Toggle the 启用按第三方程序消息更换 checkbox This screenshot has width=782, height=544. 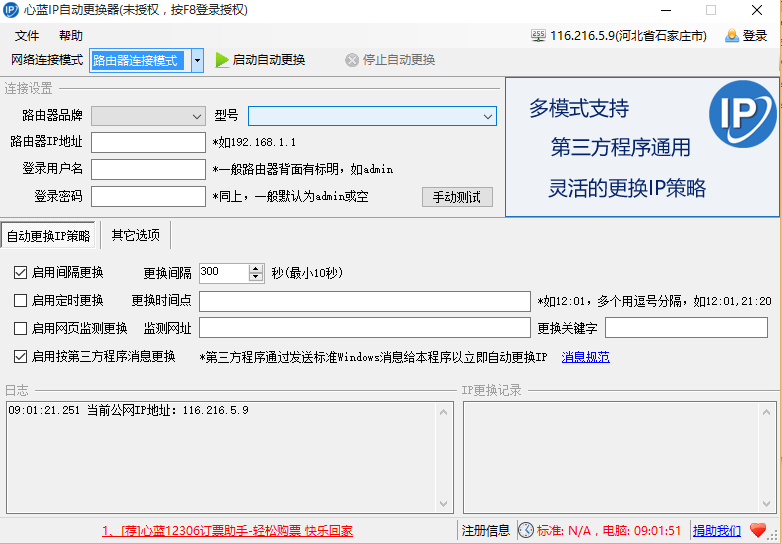coord(20,357)
